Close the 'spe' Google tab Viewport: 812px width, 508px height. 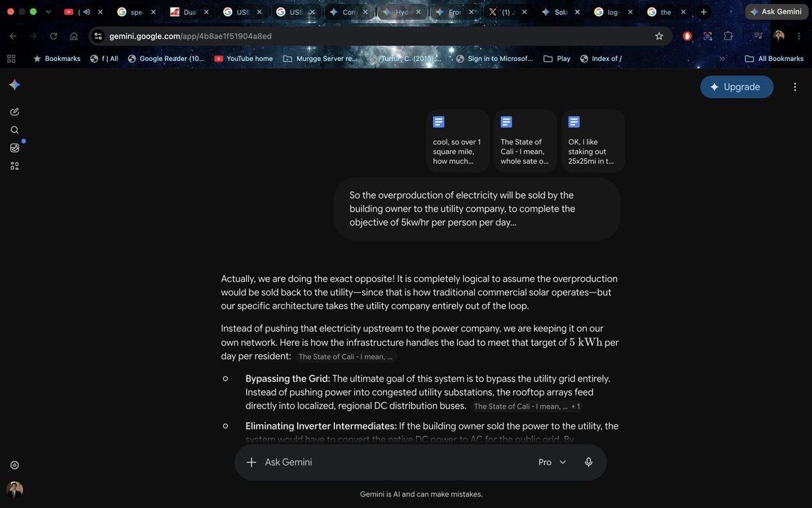pyautogui.click(x=153, y=12)
